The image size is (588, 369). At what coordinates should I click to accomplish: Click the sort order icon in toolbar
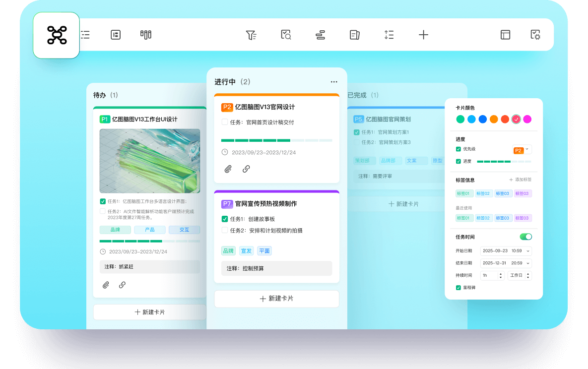(389, 35)
